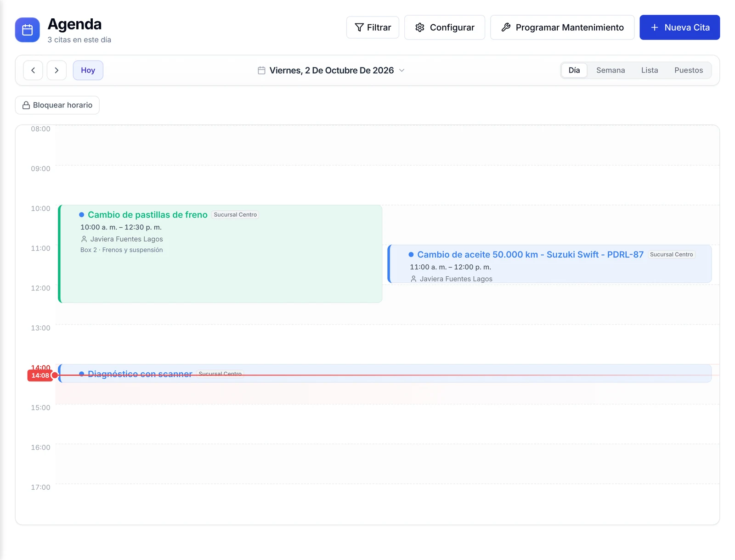Expand the date picker chevron
The height and width of the screenshot is (560, 735).
401,70
